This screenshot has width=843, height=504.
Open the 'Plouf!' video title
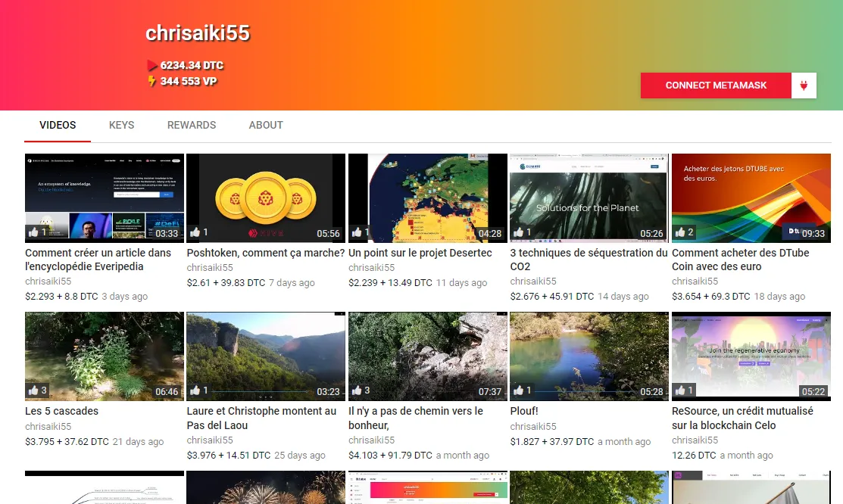click(524, 411)
